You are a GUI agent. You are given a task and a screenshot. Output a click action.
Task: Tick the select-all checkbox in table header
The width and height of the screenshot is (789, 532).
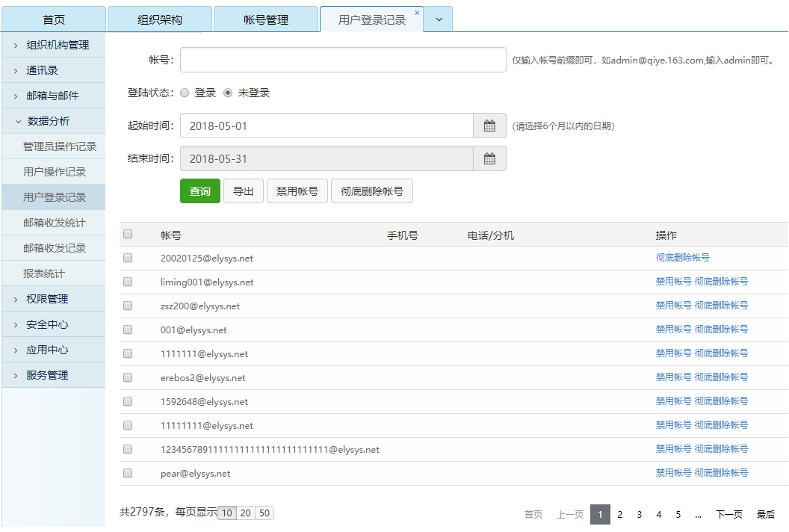point(128,235)
